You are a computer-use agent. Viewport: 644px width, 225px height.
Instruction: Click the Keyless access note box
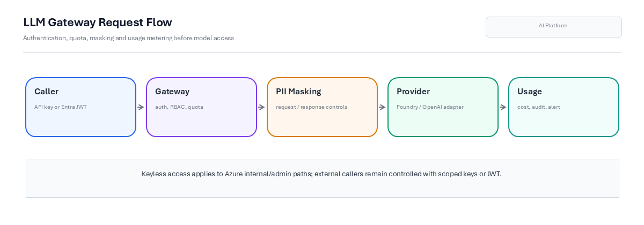coord(323,178)
